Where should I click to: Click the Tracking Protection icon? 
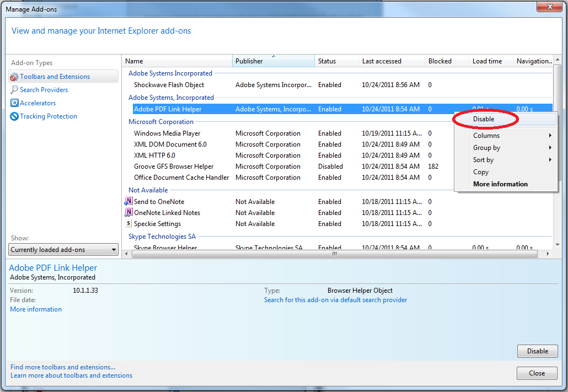pyautogui.click(x=14, y=116)
